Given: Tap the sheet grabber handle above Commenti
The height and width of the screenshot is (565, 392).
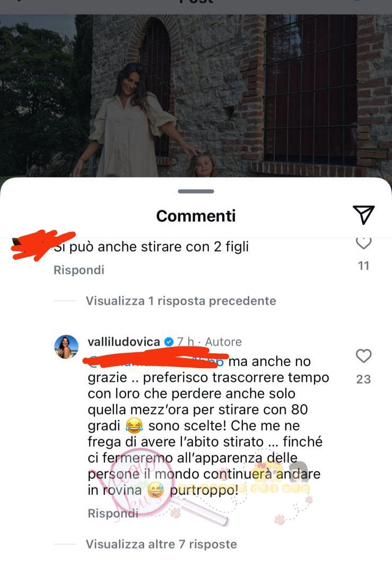Looking at the screenshot, I should (x=196, y=192).
